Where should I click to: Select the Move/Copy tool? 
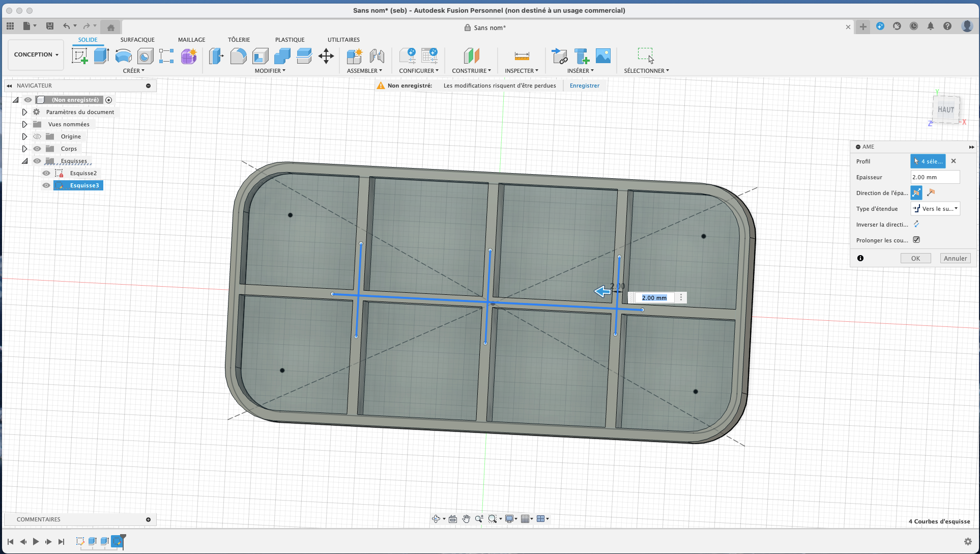click(326, 56)
